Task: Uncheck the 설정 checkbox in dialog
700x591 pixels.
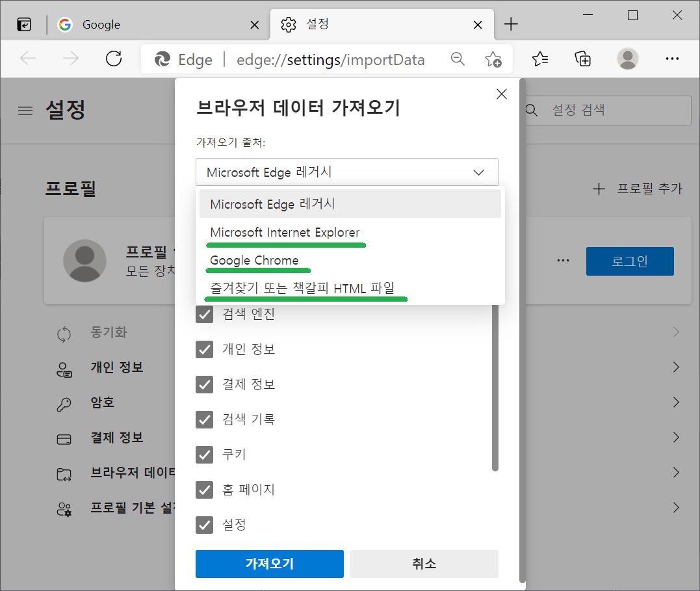Action: pyautogui.click(x=205, y=525)
